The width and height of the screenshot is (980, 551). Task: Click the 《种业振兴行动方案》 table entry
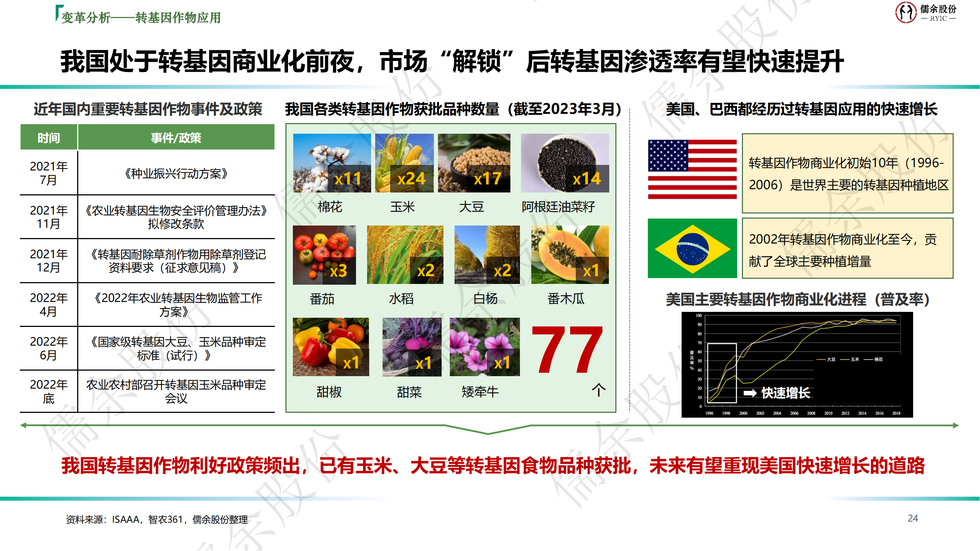pos(176,173)
